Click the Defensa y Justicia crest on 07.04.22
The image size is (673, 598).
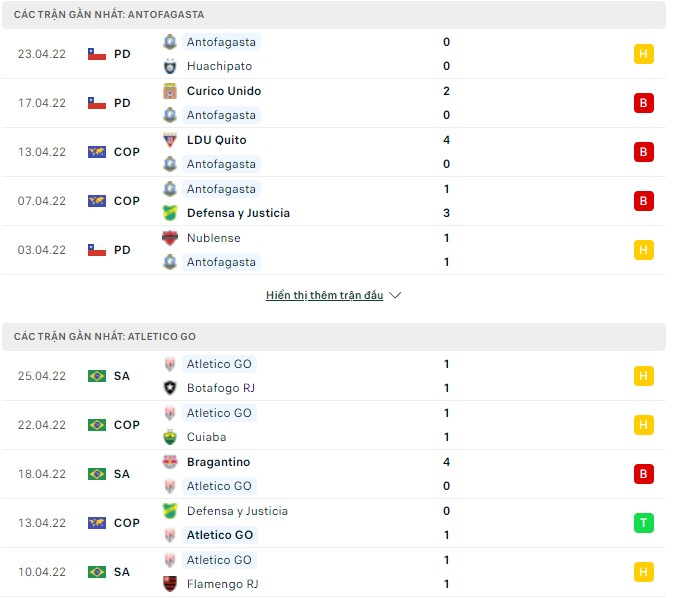(170, 213)
